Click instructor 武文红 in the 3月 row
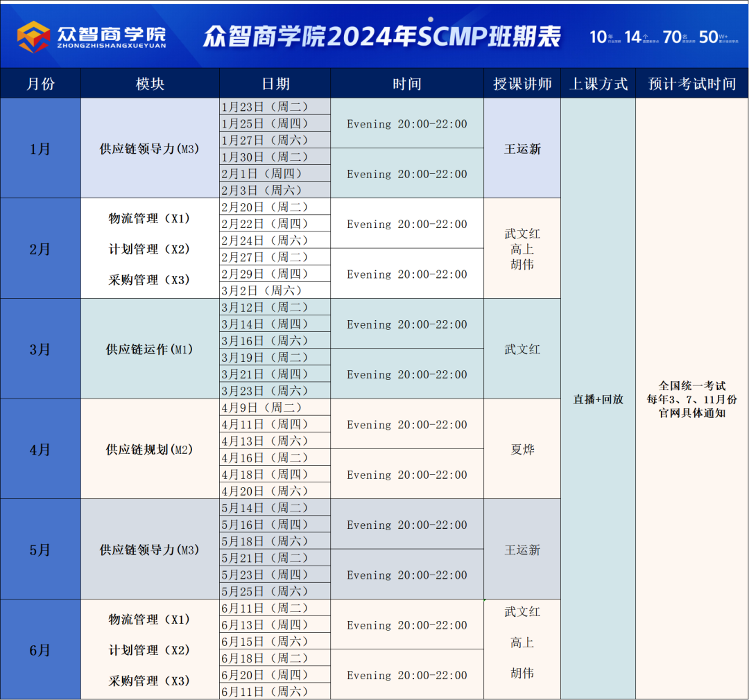 pos(522,349)
